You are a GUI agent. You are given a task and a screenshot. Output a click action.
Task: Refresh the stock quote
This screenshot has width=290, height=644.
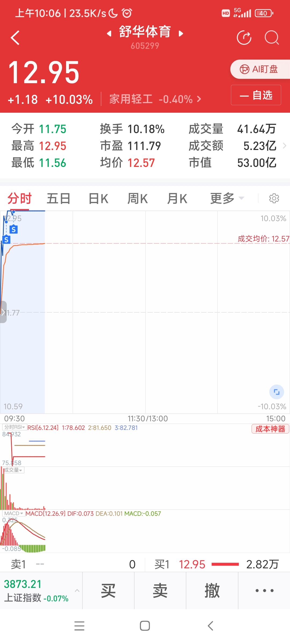pyautogui.click(x=244, y=38)
